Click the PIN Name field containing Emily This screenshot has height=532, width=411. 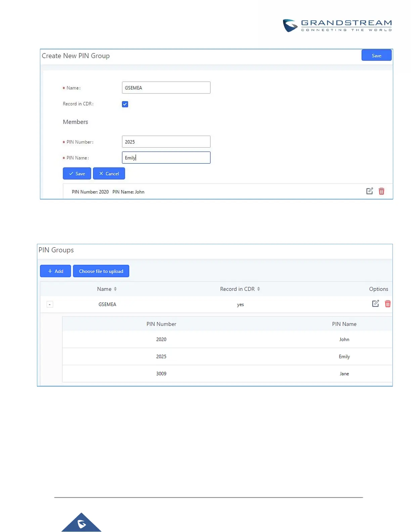[x=166, y=158]
